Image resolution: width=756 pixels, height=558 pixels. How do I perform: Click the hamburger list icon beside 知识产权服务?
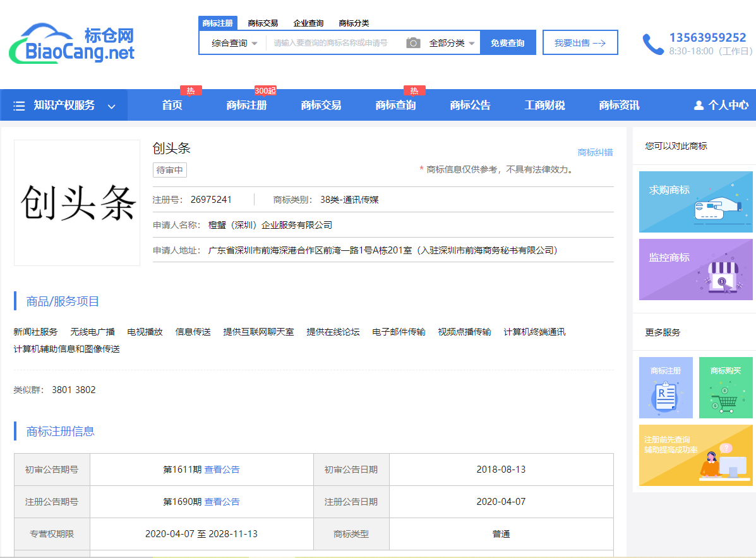[19, 106]
